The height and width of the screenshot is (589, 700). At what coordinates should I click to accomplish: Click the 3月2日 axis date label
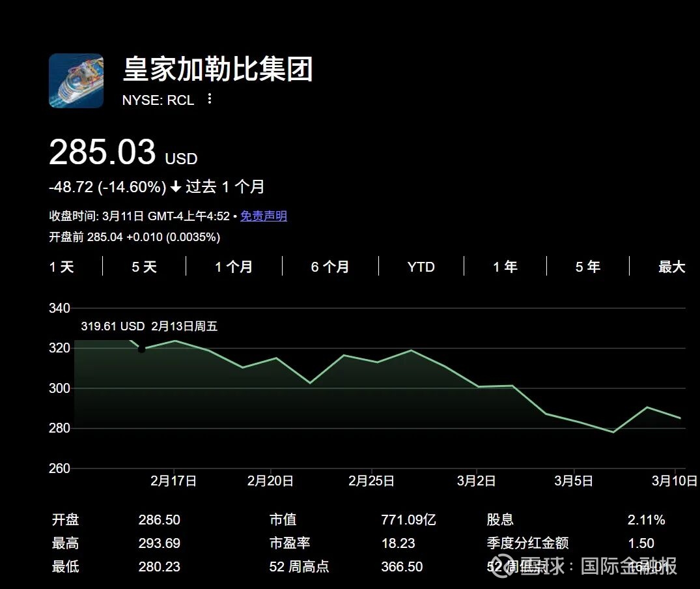click(x=477, y=481)
